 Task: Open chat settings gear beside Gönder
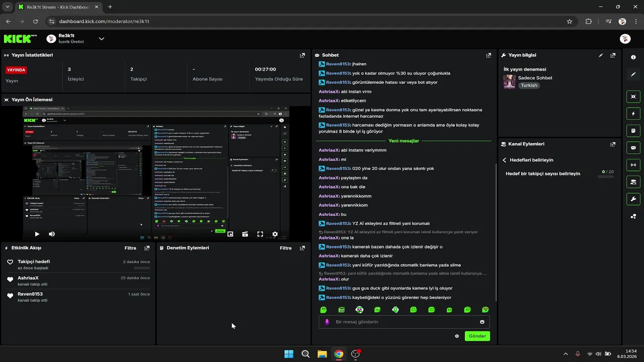pos(457,336)
